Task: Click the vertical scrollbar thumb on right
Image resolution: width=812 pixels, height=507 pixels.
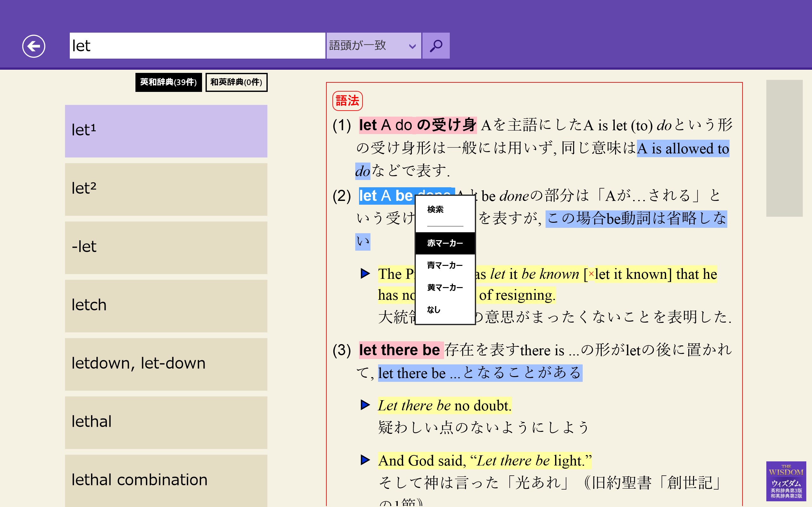Action: coord(784,148)
